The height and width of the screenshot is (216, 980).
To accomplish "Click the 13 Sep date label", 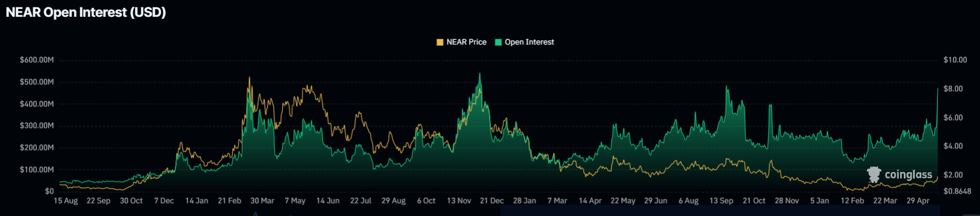I will pos(721,201).
